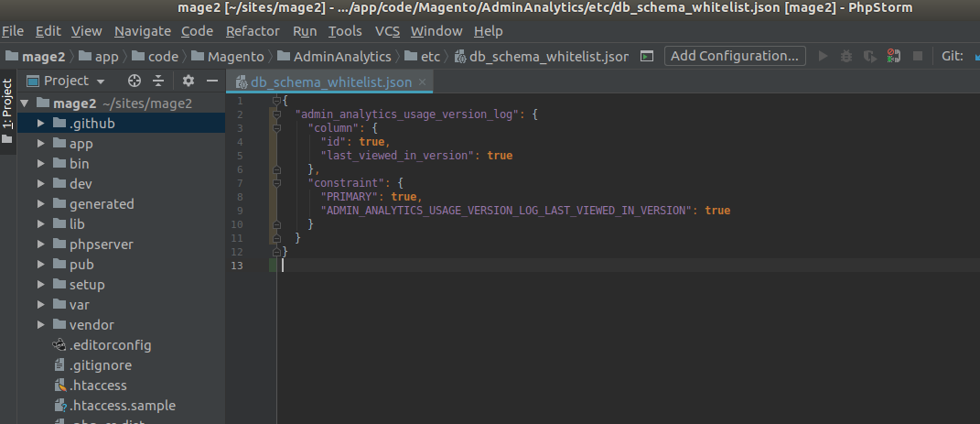Expand the phpserver folder arrow

[x=40, y=244]
